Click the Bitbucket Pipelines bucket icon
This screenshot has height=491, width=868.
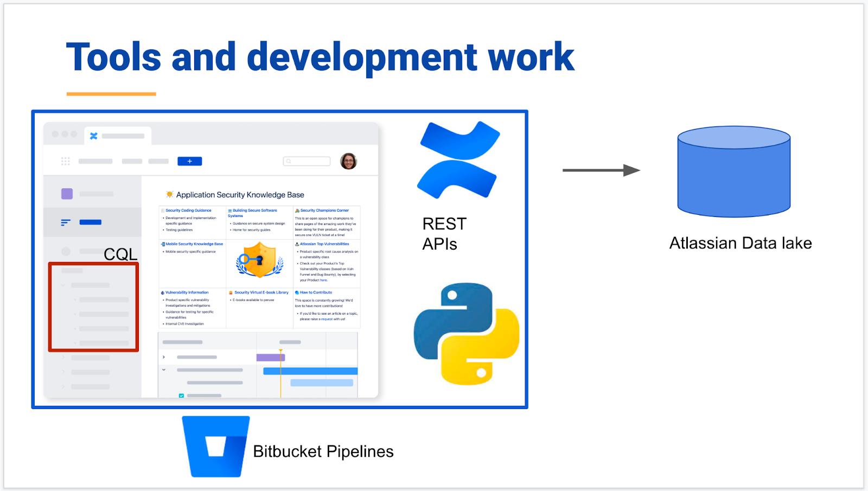coord(215,446)
